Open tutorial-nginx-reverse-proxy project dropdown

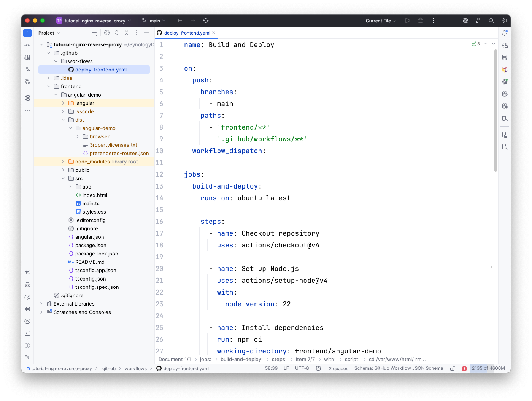click(x=94, y=21)
